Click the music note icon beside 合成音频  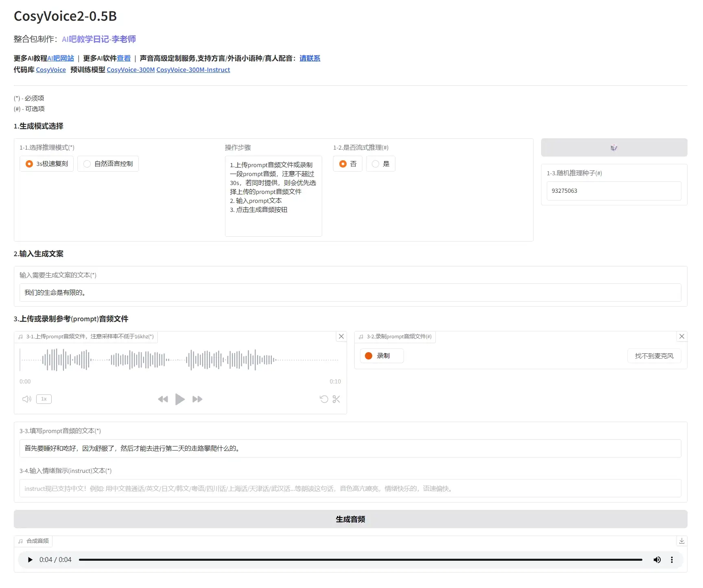pyautogui.click(x=20, y=541)
